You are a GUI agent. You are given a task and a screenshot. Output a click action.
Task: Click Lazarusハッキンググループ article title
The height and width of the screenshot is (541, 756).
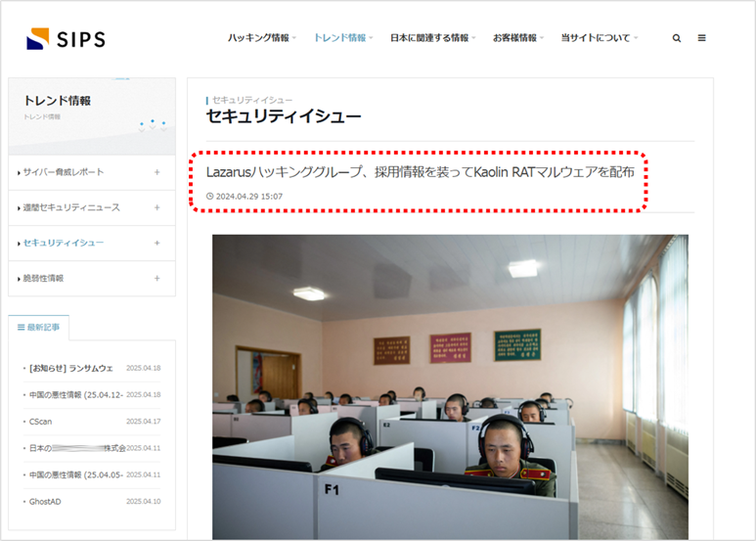tap(420, 172)
